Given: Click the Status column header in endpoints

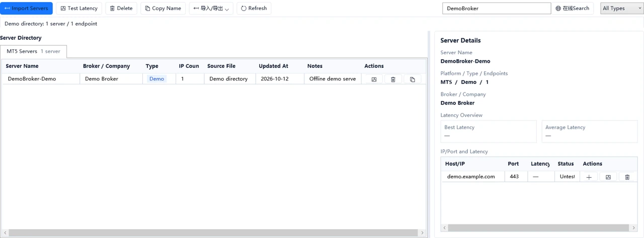Looking at the screenshot, I should 566,164.
